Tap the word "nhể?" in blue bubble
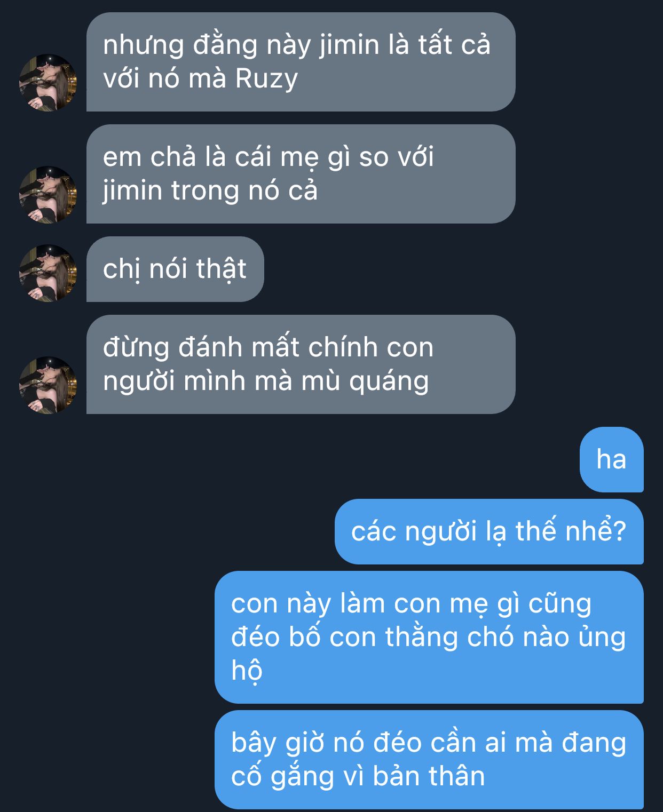The image size is (663, 812). click(x=595, y=531)
